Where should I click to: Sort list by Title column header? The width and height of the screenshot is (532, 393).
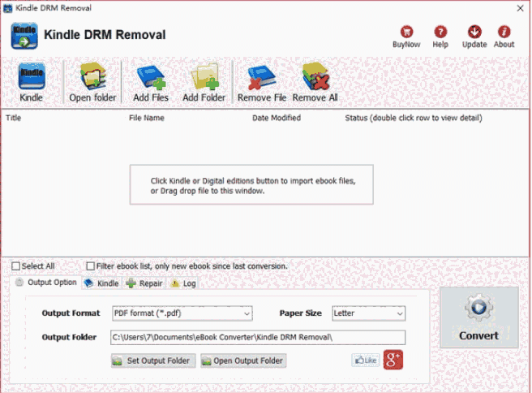click(x=14, y=118)
